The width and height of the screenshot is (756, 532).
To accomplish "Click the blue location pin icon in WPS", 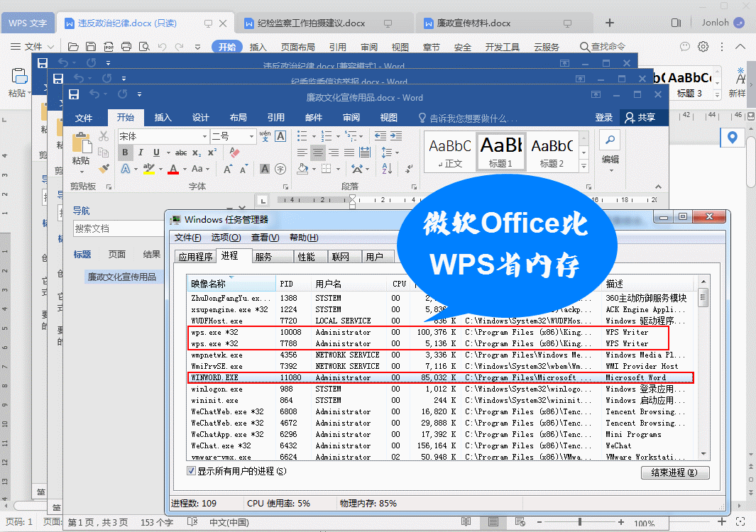I will point(732,138).
